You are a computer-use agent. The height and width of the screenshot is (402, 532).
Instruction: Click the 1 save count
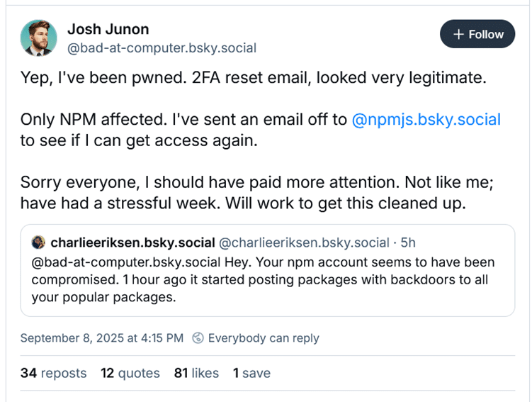click(x=251, y=372)
